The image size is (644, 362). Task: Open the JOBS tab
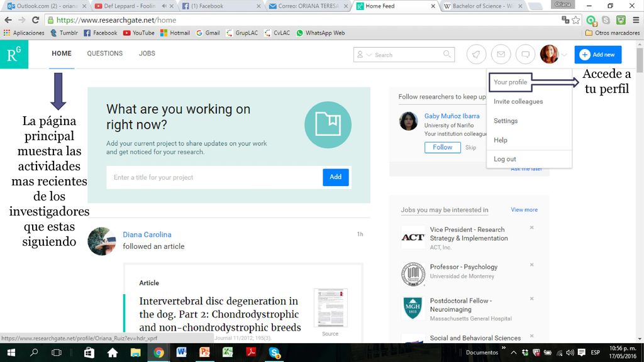pyautogui.click(x=147, y=53)
